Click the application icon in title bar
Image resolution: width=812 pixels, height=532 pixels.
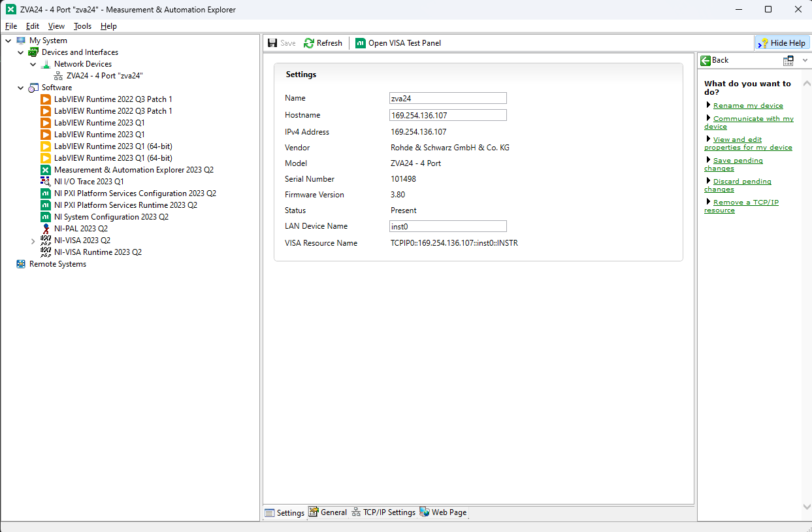click(11, 9)
